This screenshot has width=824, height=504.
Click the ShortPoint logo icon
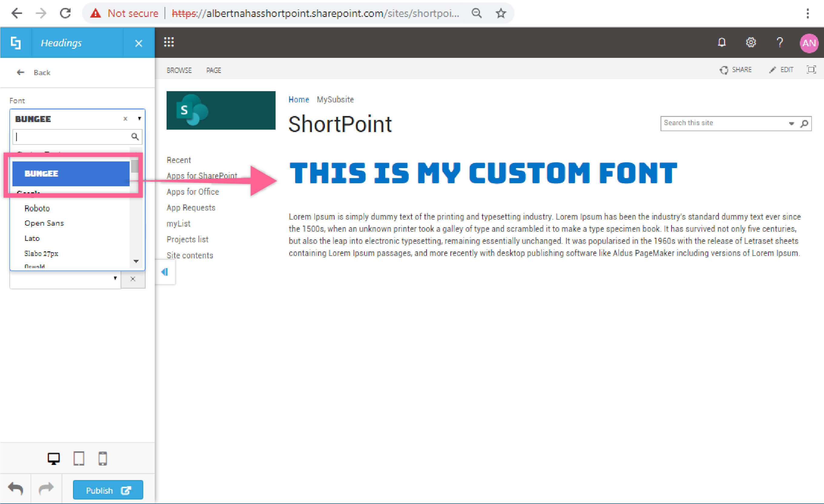(x=16, y=43)
